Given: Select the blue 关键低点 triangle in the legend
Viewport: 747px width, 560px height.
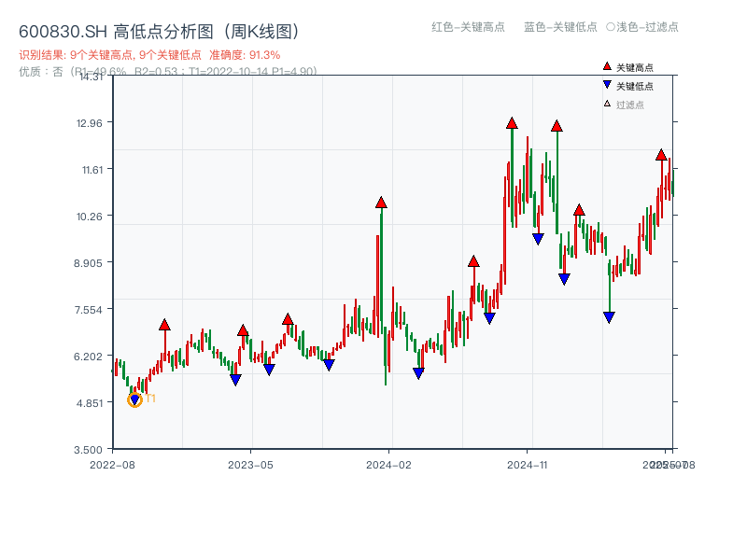Looking at the screenshot, I should 605,84.
